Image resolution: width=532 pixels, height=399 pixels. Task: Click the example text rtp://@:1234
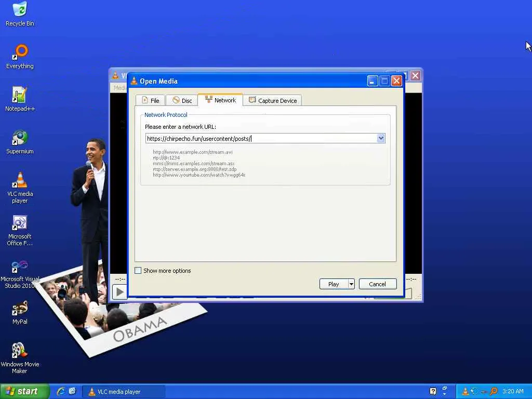tap(166, 158)
